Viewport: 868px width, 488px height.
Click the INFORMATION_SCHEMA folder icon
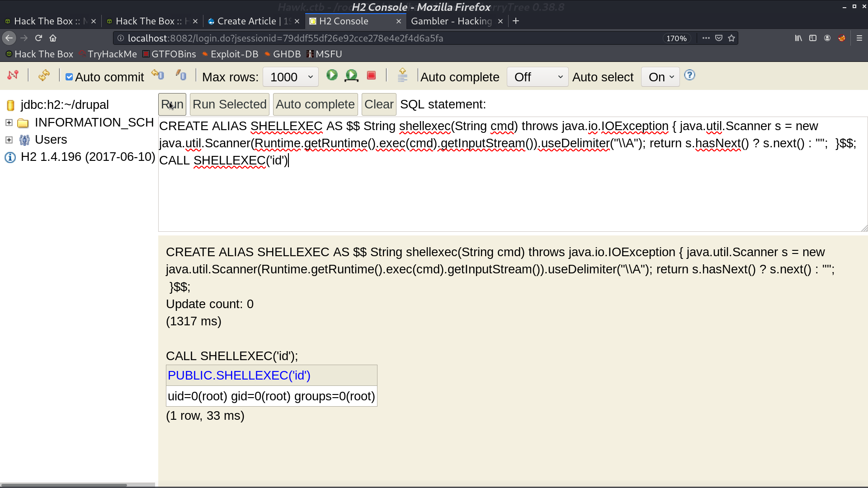coord(23,123)
